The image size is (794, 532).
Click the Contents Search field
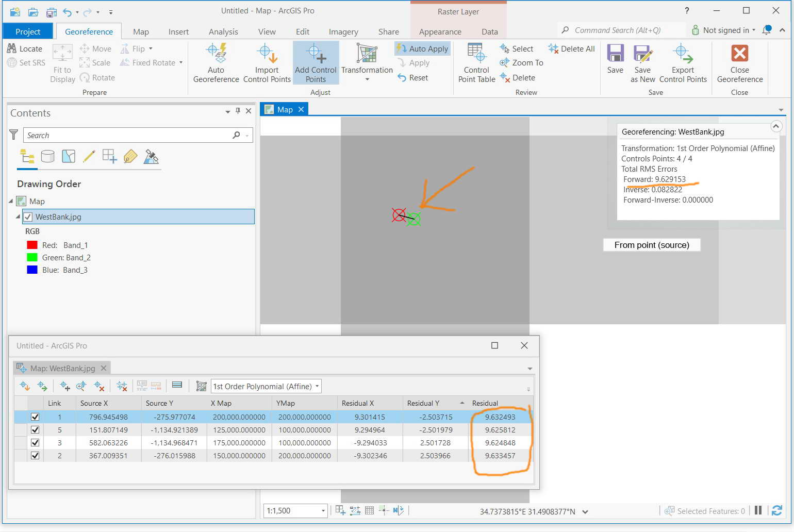click(138, 135)
